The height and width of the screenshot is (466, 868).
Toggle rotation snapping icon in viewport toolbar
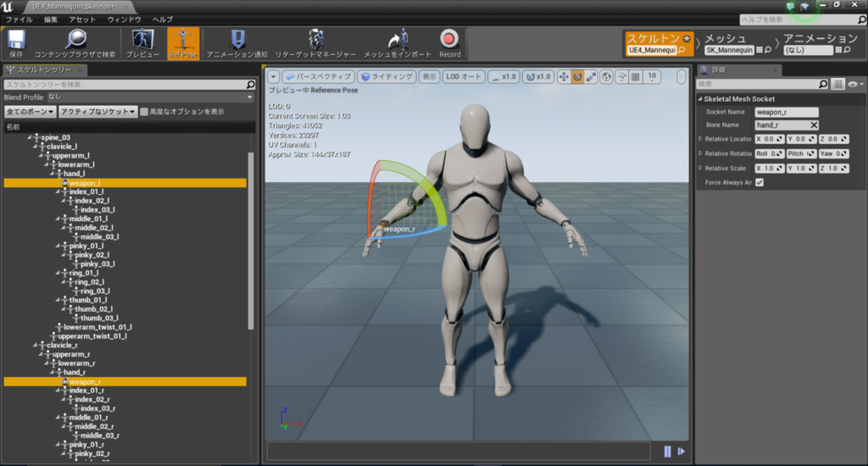pyautogui.click(x=621, y=77)
